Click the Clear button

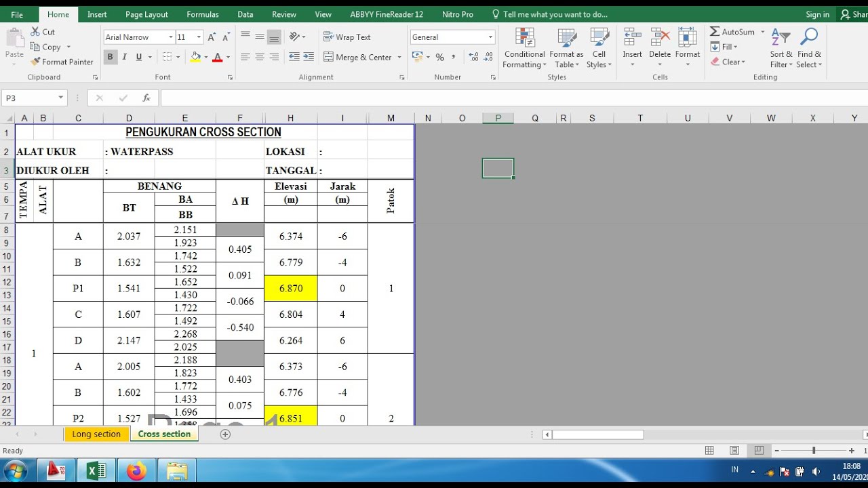728,62
